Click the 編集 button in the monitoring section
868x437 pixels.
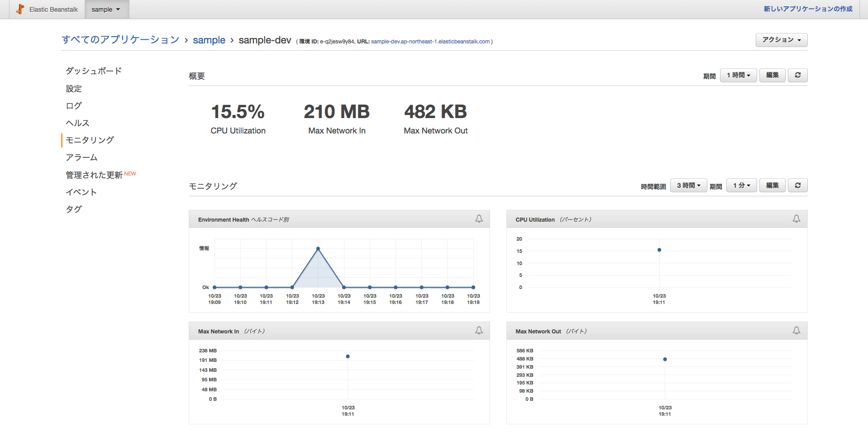pos(773,185)
